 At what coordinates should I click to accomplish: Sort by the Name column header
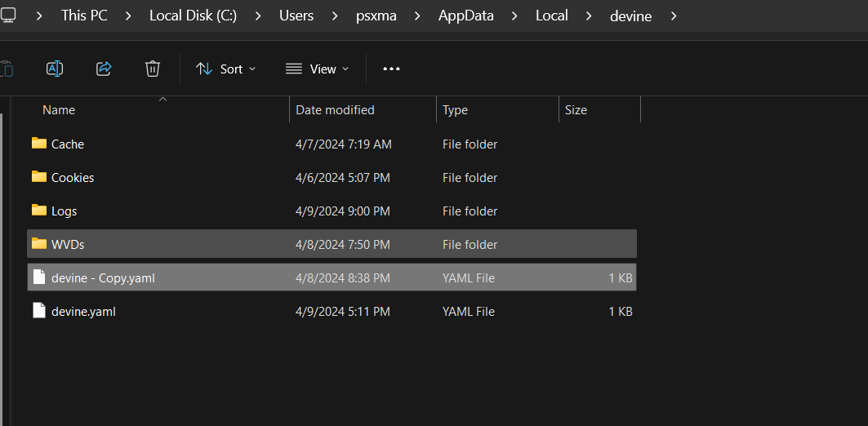click(x=59, y=110)
